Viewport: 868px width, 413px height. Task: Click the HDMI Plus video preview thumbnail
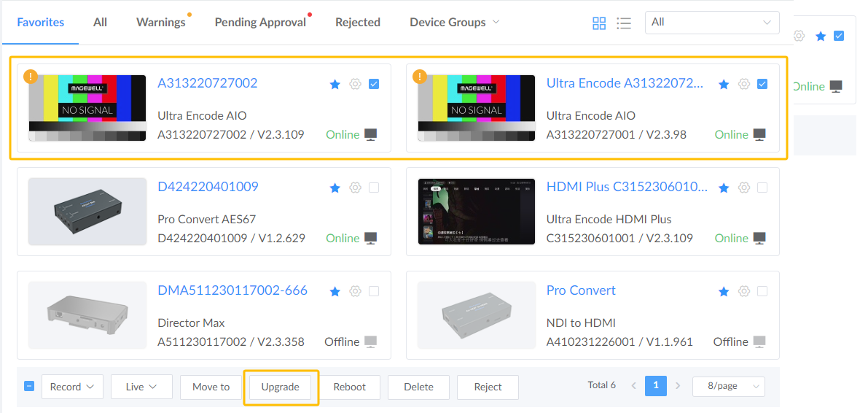click(x=477, y=212)
